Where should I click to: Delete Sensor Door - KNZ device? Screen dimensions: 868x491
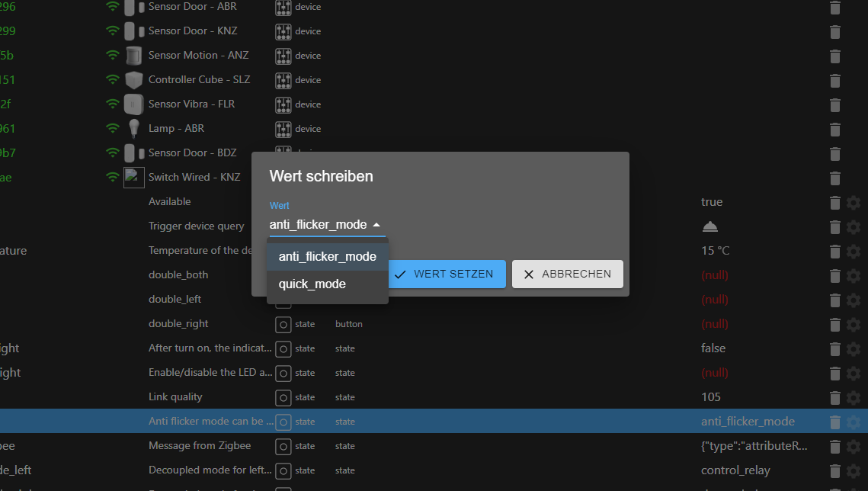[x=835, y=31]
